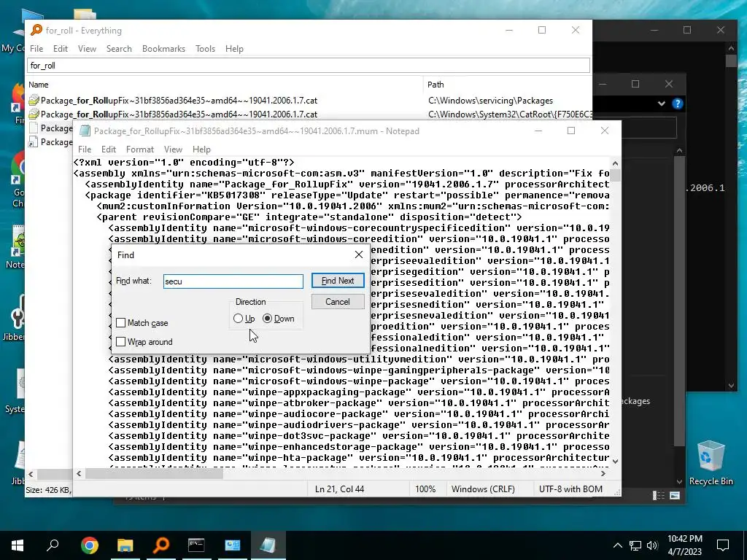This screenshot has height=560, width=747.
Task: Open Everything Search menu
Action: [119, 49]
